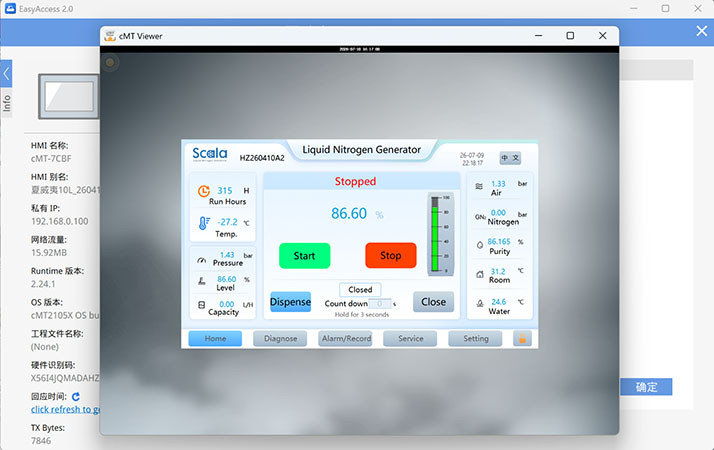Open the Diagnose tab
The height and width of the screenshot is (450, 714).
280,338
